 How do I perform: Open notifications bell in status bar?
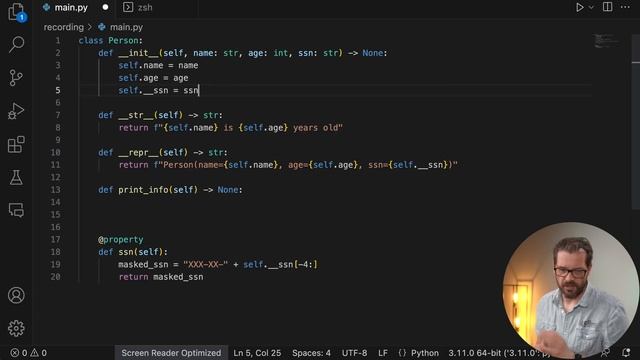point(625,352)
